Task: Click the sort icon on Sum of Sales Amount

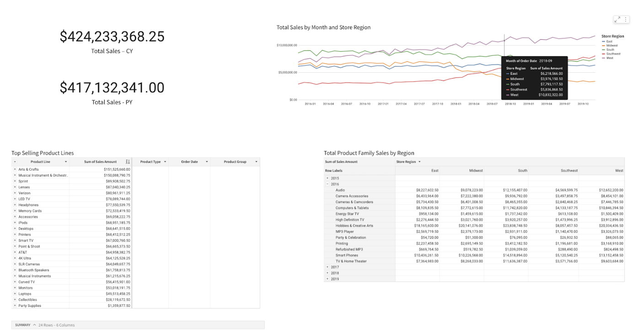Action: pyautogui.click(x=128, y=162)
